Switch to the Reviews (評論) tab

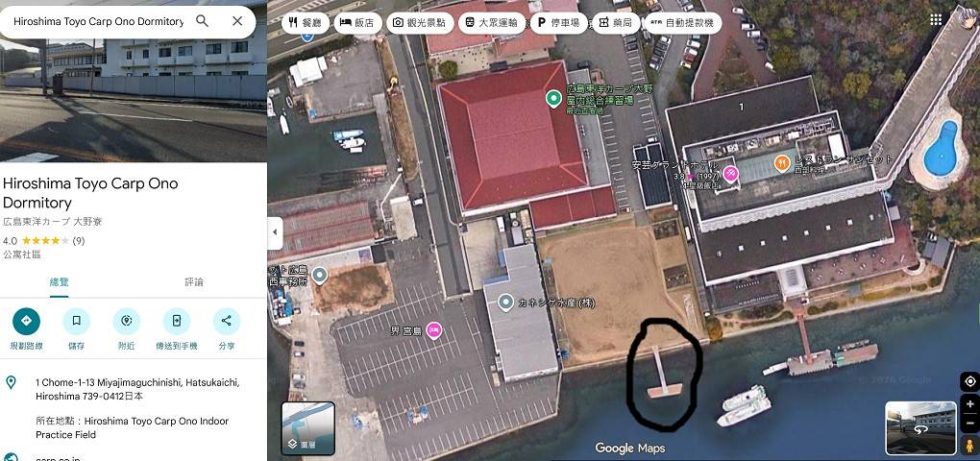click(x=194, y=281)
